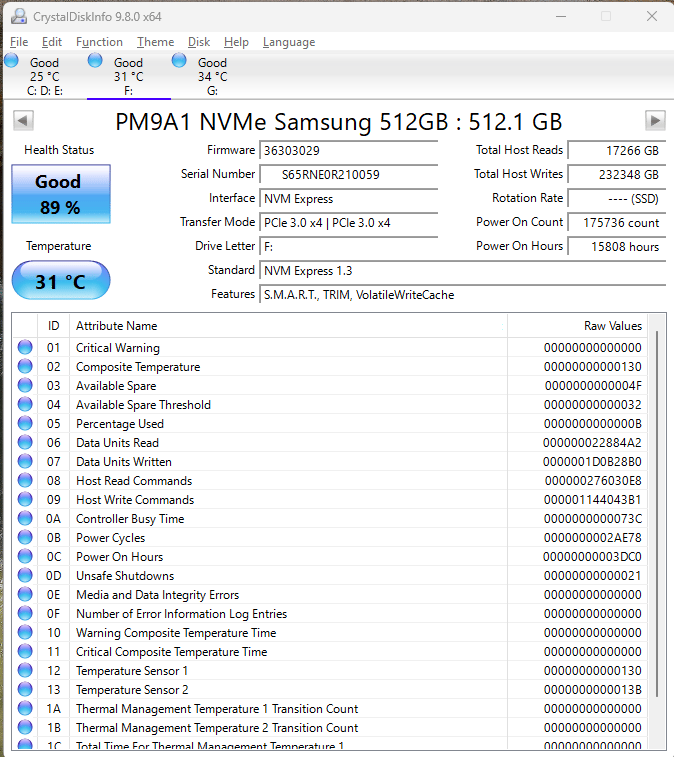The image size is (674, 757).
Task: Click the CrystalDiskInfo app icon in title bar
Action: (19, 16)
